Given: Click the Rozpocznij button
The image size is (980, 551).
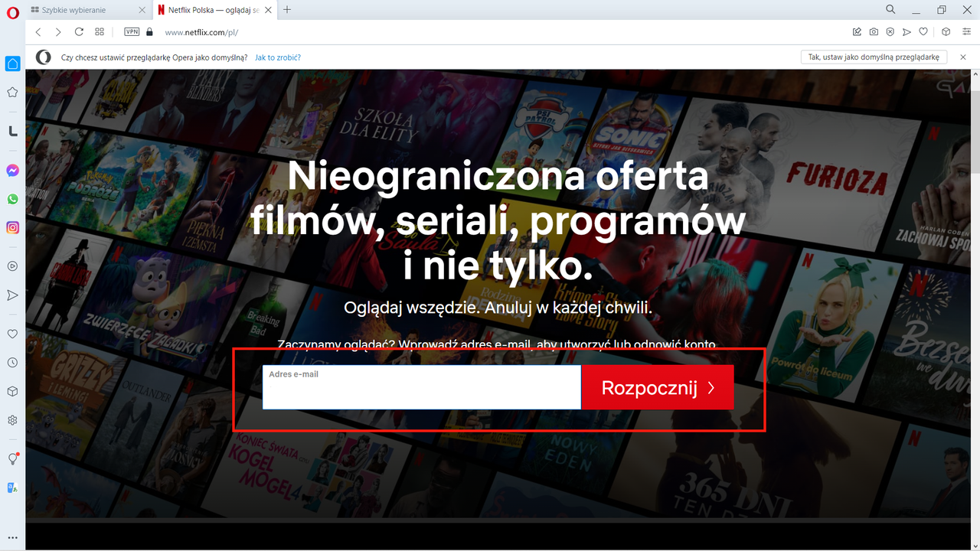Looking at the screenshot, I should click(658, 386).
